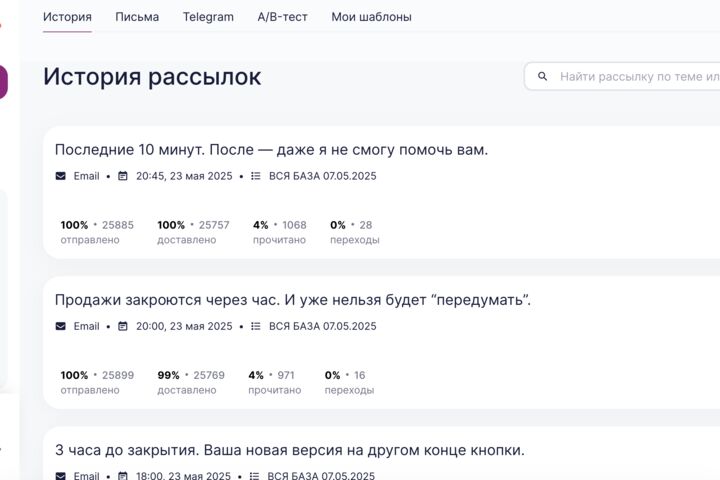Open campaign Последние 10 минут
720x480 pixels.
271,150
